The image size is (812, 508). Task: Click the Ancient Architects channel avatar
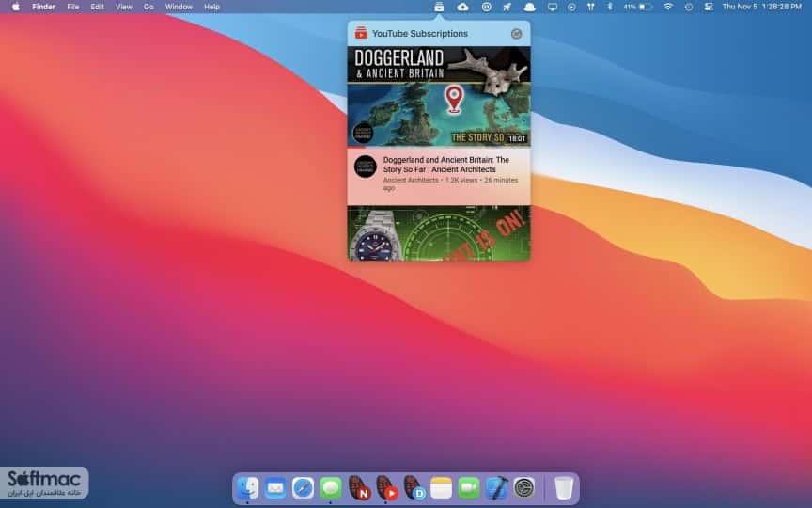pyautogui.click(x=365, y=167)
